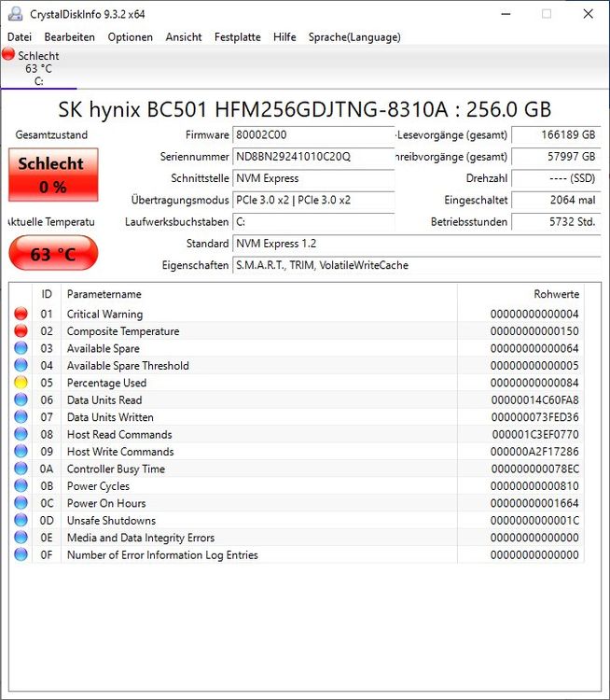Click yellow status icon of Percentage Used row
610x700 pixels.
(21, 382)
